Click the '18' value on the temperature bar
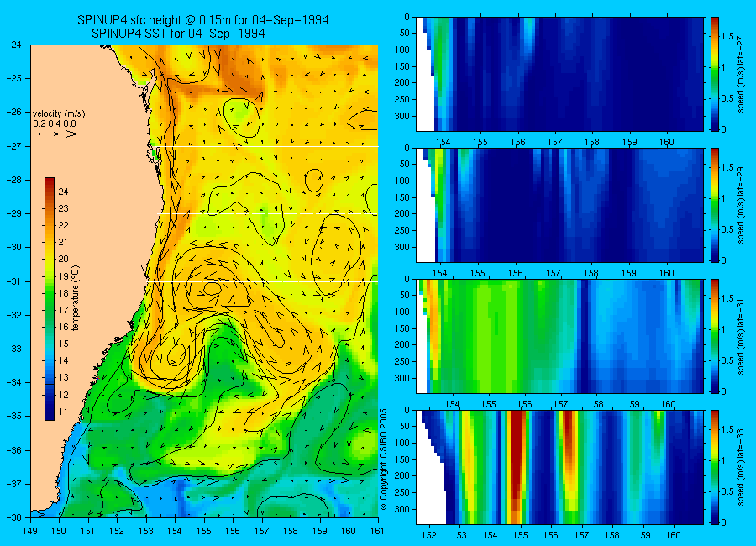 (x=64, y=293)
